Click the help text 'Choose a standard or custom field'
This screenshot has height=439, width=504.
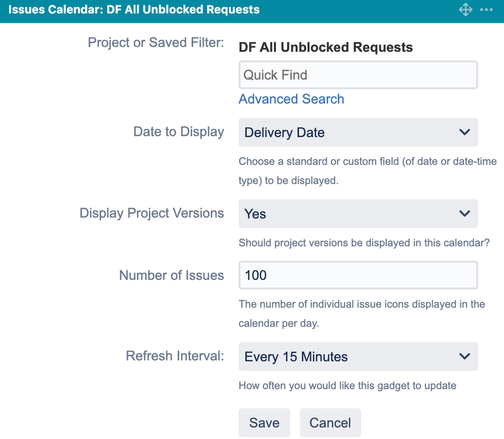pyautogui.click(x=318, y=161)
